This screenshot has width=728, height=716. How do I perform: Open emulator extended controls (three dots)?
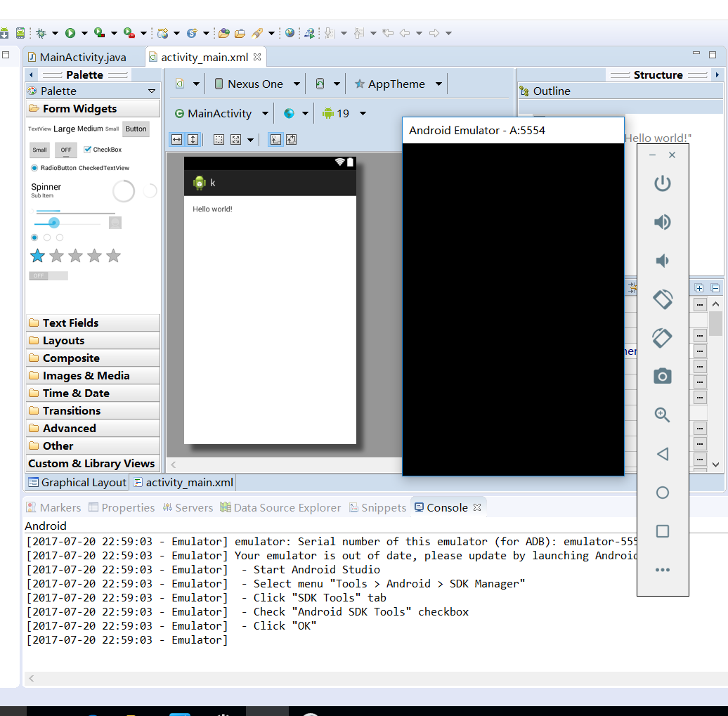click(663, 570)
